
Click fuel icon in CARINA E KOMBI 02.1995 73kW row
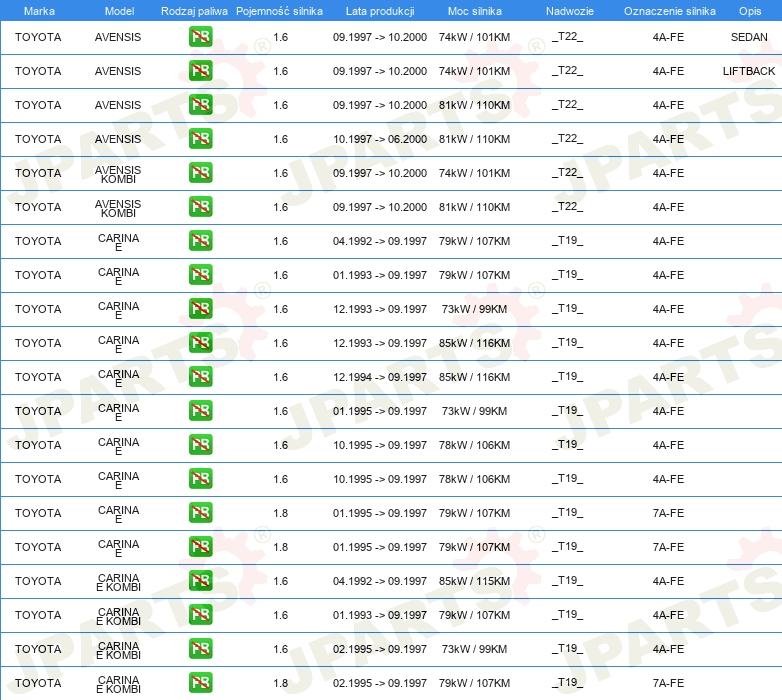(x=200, y=649)
